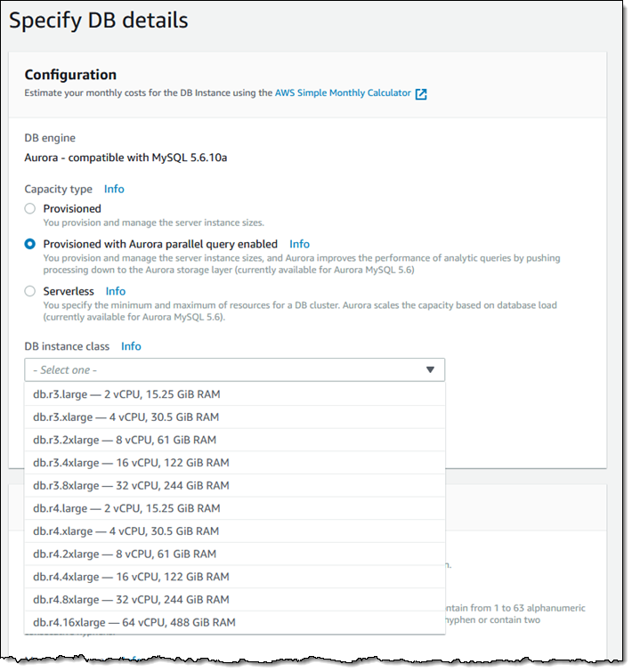Click the external link icon beside Monthly Calculator

point(421,93)
